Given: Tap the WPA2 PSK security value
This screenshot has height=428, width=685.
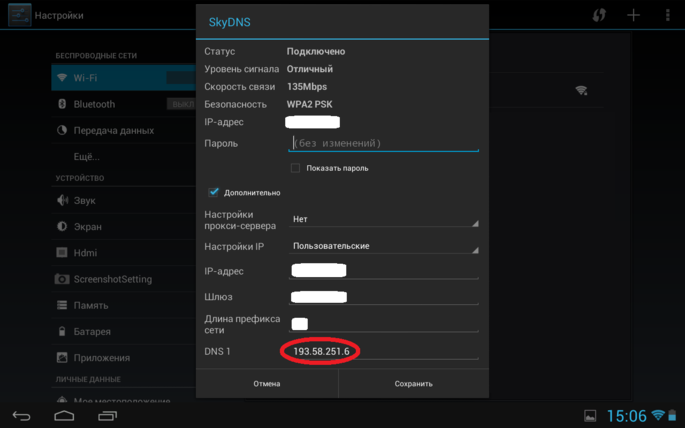Looking at the screenshot, I should pos(309,104).
